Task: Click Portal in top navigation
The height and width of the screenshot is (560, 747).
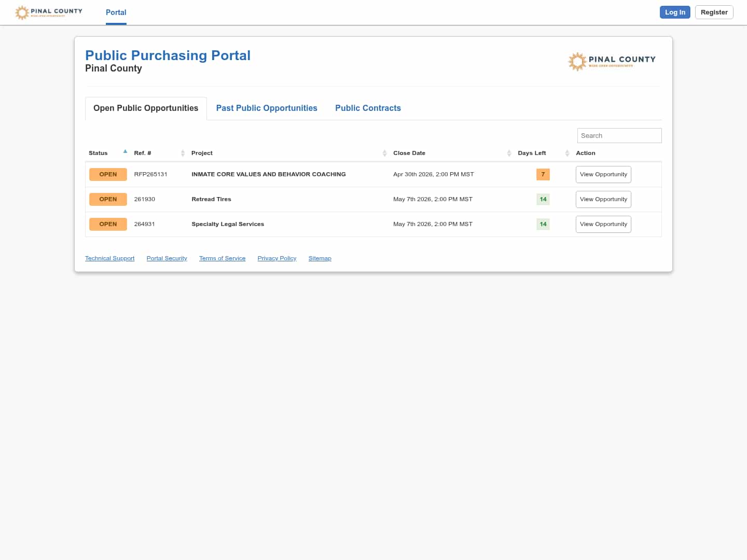Action: [116, 12]
